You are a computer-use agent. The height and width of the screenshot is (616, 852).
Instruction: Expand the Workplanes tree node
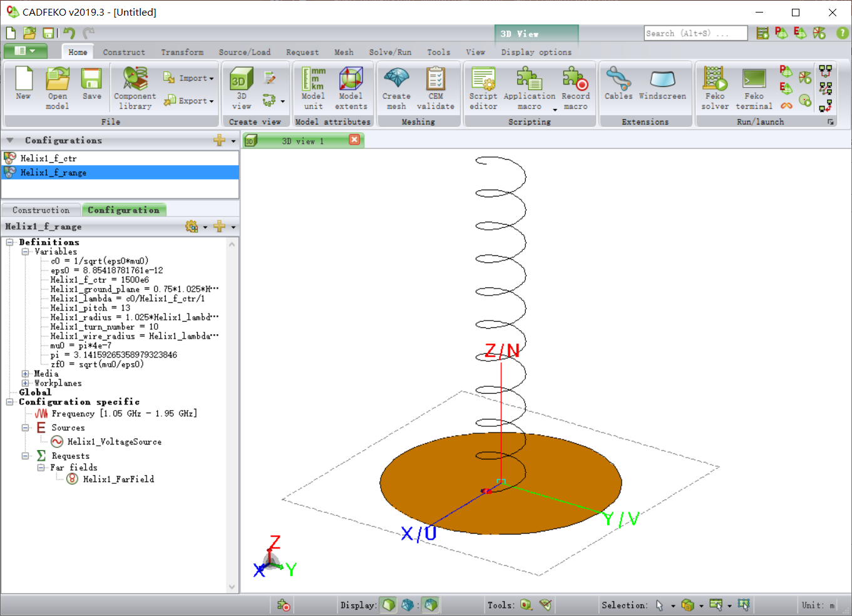[x=26, y=383]
